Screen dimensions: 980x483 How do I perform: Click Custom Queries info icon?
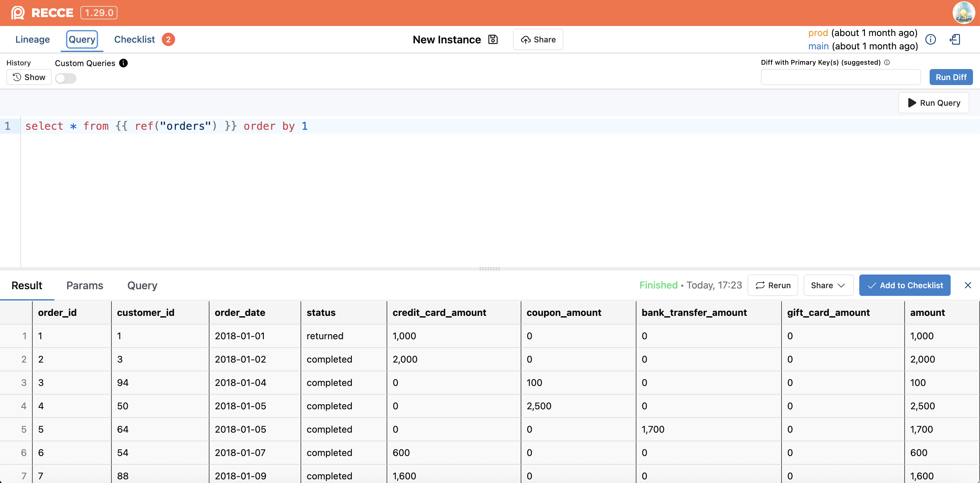123,63
